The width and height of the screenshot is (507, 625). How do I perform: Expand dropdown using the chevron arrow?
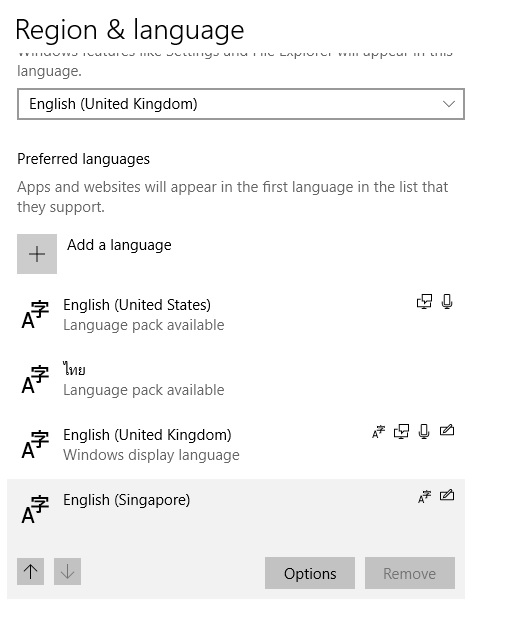click(x=449, y=104)
